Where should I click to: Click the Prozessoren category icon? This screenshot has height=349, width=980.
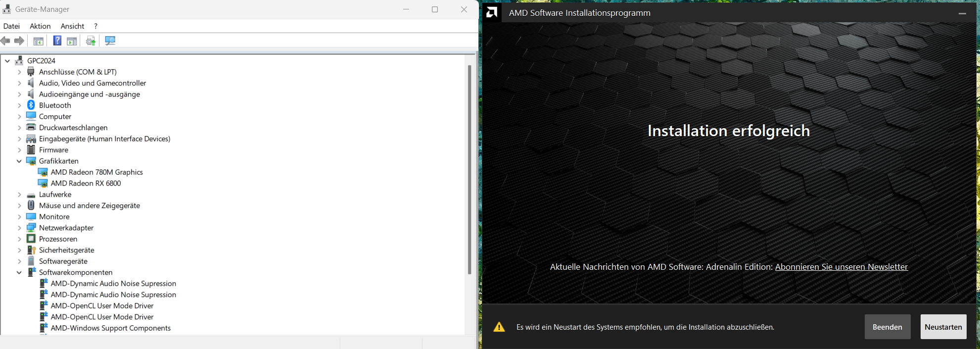pos(31,239)
